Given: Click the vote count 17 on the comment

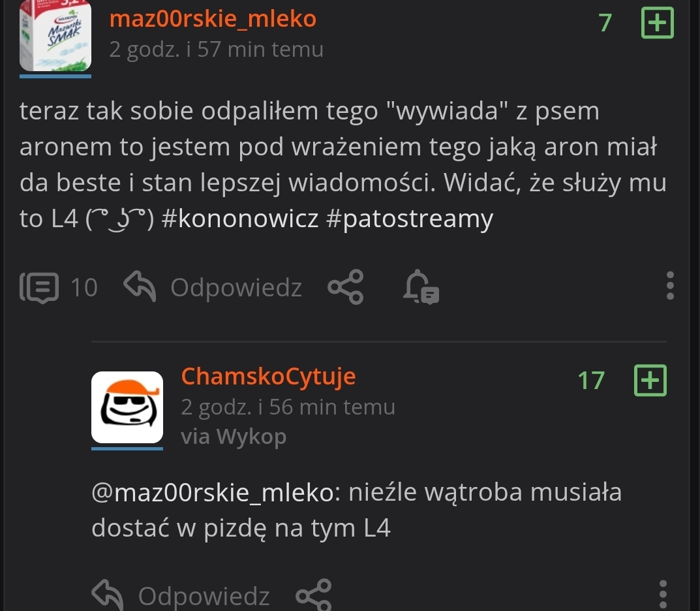Looking at the screenshot, I should click(x=591, y=381).
